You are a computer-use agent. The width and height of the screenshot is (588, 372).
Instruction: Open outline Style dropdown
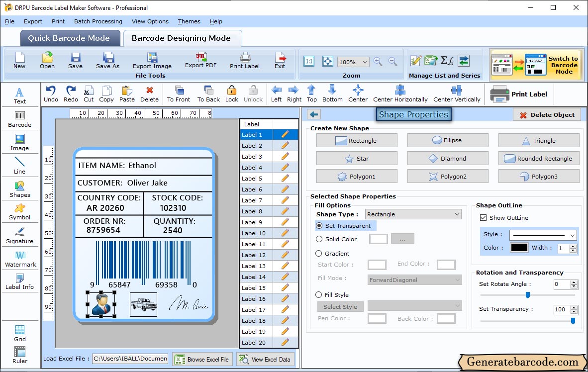click(x=543, y=235)
